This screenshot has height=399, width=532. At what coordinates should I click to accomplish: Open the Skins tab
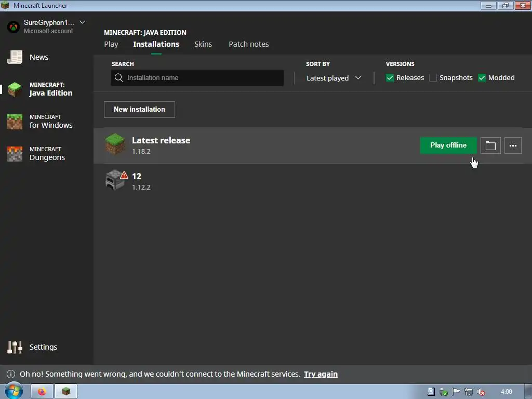(x=203, y=44)
